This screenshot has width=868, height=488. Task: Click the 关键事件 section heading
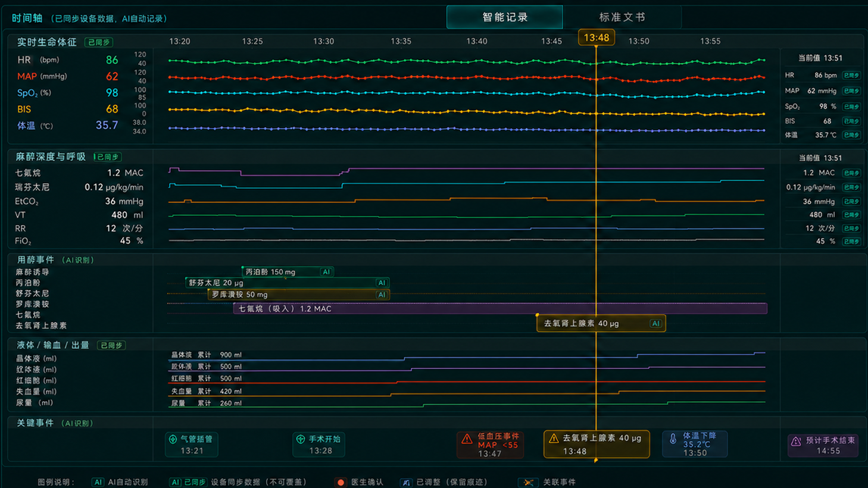35,423
